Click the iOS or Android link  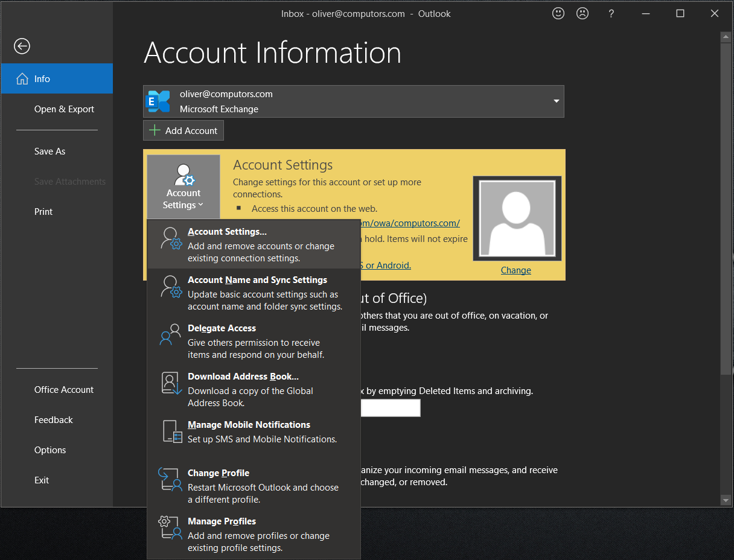386,265
